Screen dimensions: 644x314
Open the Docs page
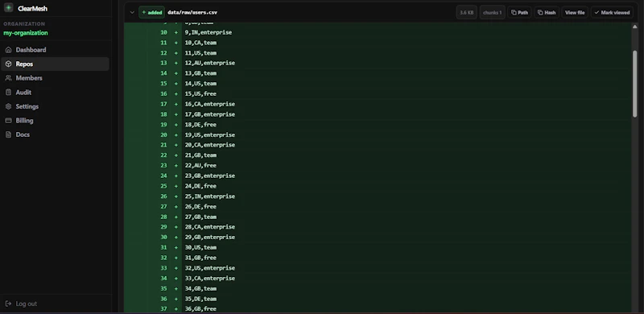coord(55,134)
